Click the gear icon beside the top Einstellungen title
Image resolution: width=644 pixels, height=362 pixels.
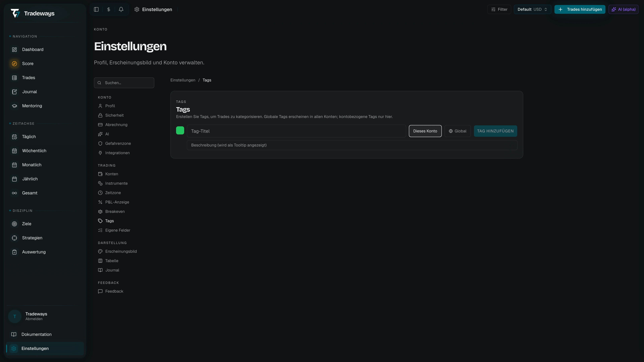[137, 10]
